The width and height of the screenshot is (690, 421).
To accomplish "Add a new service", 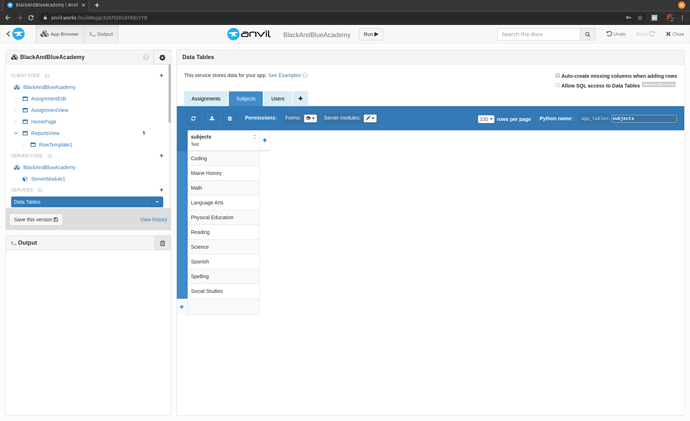I will click(161, 190).
